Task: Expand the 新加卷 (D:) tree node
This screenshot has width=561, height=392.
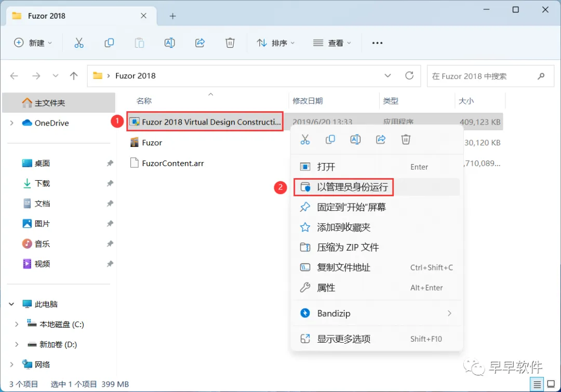Action: click(x=17, y=344)
